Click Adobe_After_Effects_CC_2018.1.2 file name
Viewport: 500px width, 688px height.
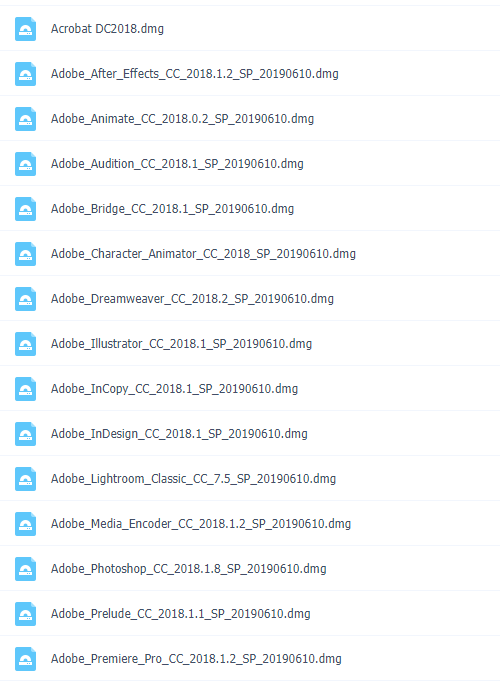pyautogui.click(x=195, y=74)
